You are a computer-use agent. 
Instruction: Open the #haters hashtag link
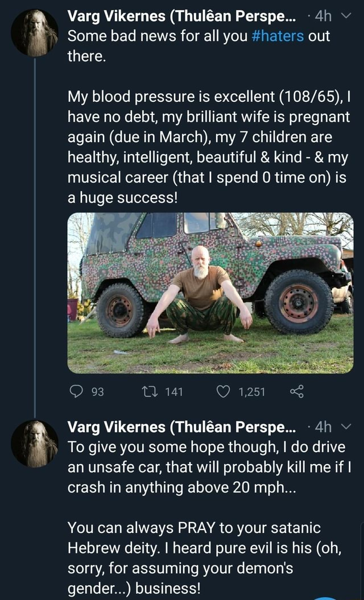[x=278, y=36]
